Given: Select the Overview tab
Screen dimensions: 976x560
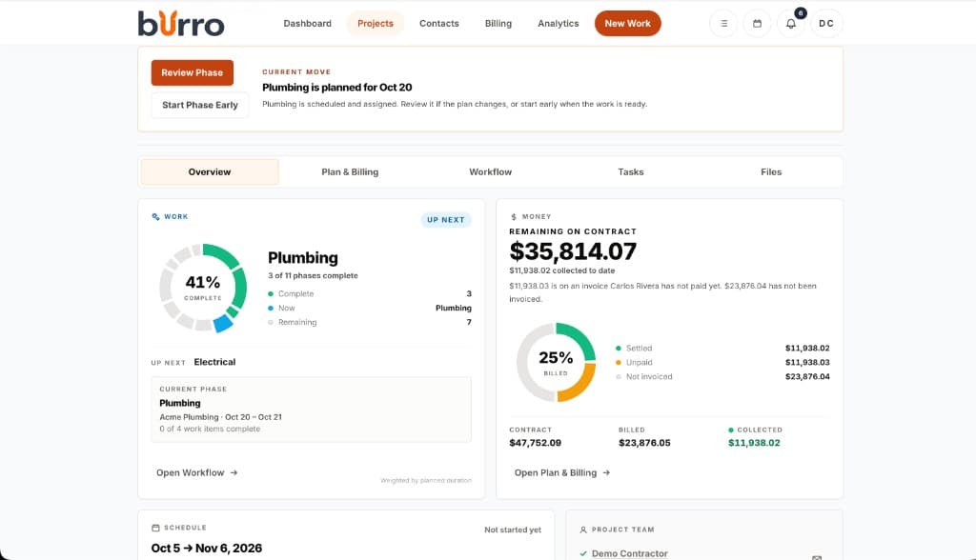Looking at the screenshot, I should coord(210,172).
